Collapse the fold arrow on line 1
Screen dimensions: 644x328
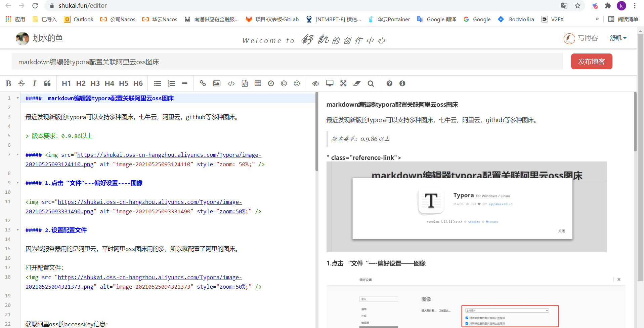point(17,98)
